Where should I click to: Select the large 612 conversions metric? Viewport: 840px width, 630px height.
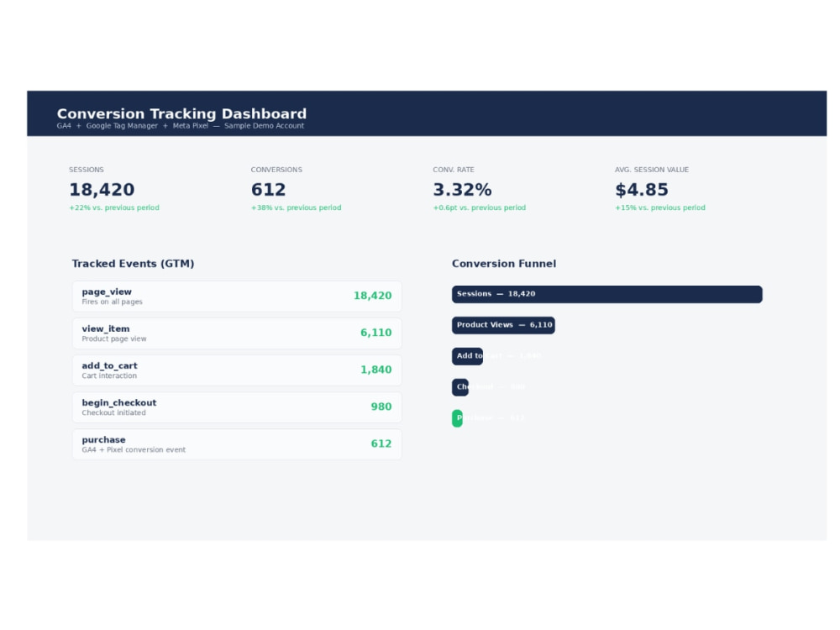pos(269,190)
